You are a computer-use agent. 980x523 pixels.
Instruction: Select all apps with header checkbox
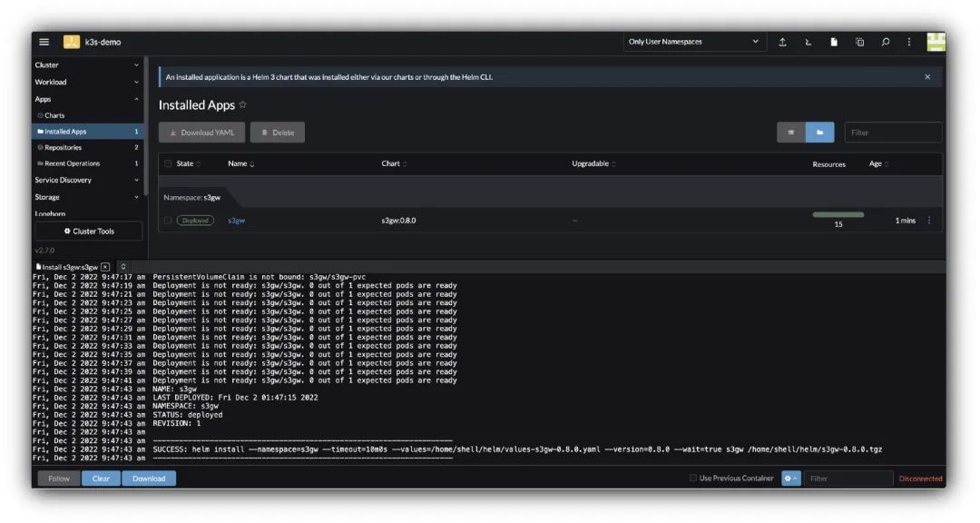(168, 164)
